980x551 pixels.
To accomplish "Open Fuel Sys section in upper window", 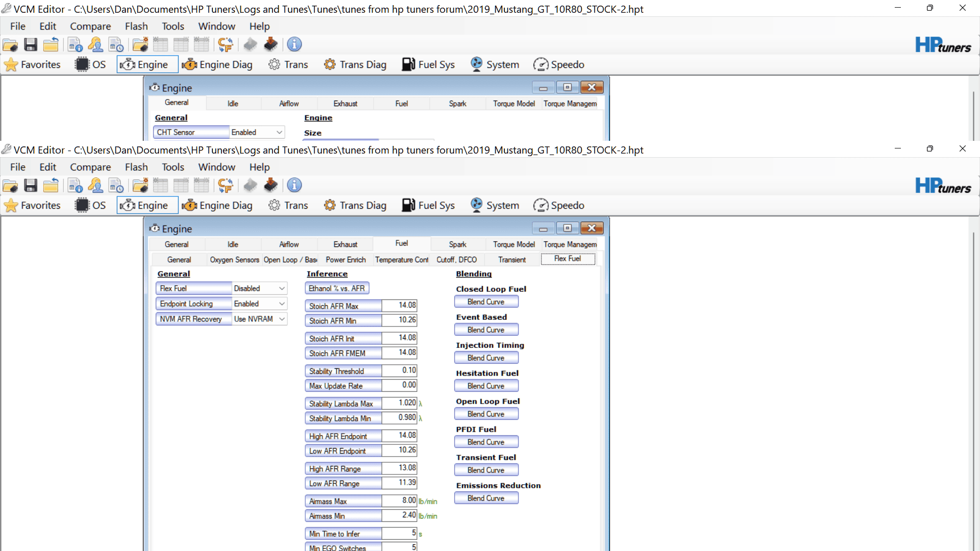I will point(428,65).
